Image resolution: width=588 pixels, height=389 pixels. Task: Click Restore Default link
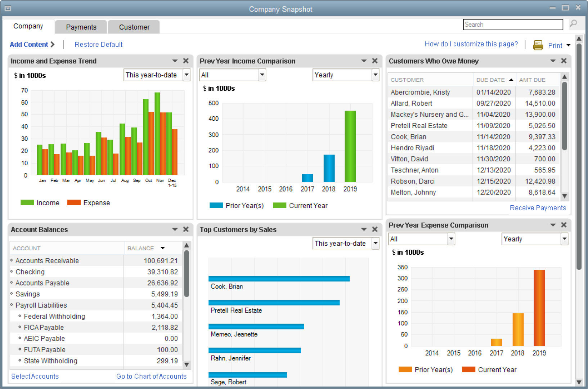click(x=98, y=44)
